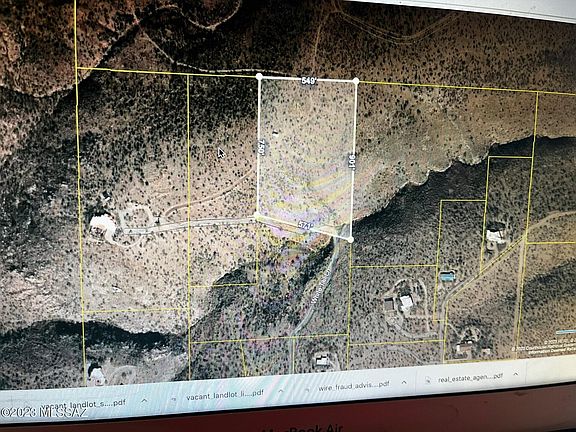Select the lower-right vertex of highlighted parcel

point(350,240)
